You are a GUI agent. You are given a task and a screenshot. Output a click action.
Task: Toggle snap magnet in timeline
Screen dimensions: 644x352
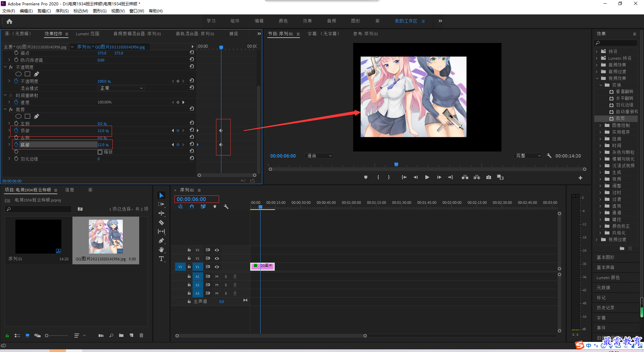(x=192, y=207)
